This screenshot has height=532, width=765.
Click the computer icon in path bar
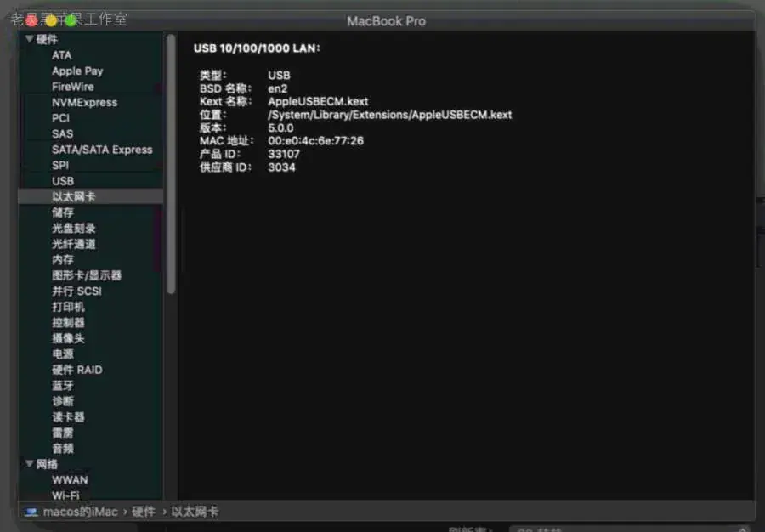31,512
